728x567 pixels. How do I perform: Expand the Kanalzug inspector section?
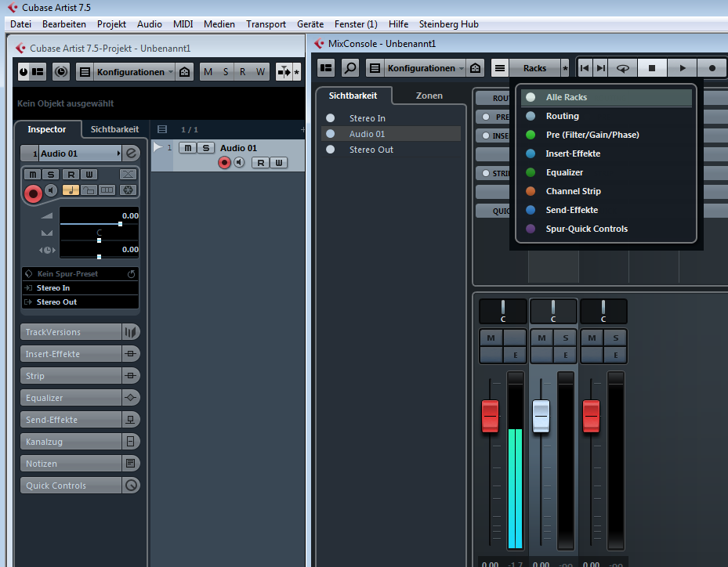(x=80, y=442)
